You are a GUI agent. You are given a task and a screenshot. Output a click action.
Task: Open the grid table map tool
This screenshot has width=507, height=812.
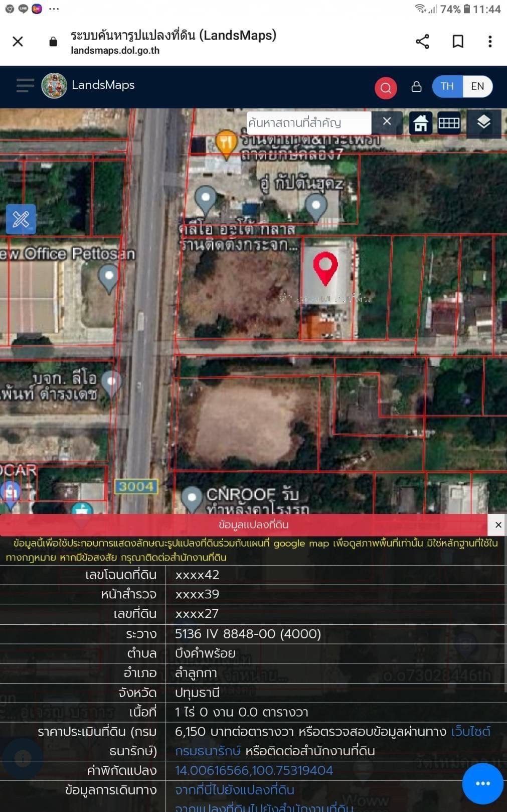coord(449,123)
